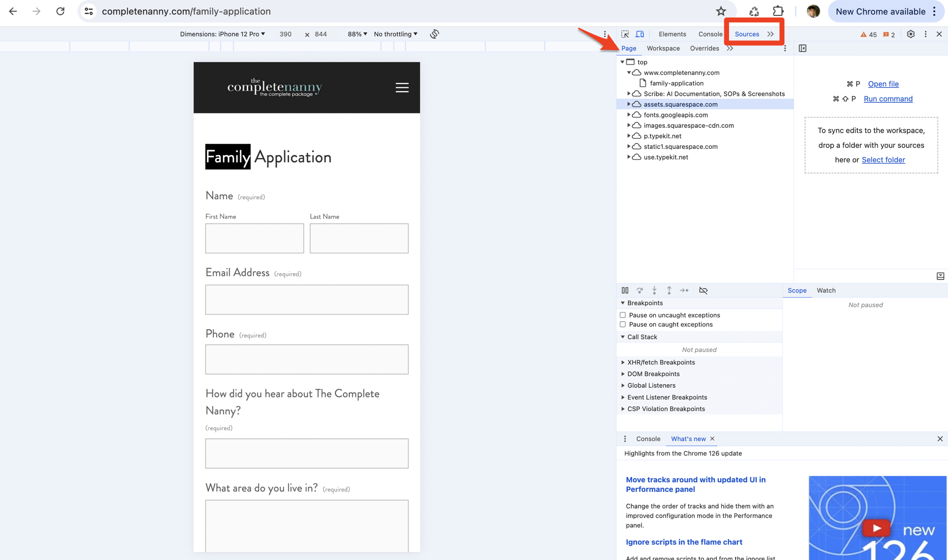
Task: Expand the fonts.googleapis.com tree node
Action: coord(629,115)
